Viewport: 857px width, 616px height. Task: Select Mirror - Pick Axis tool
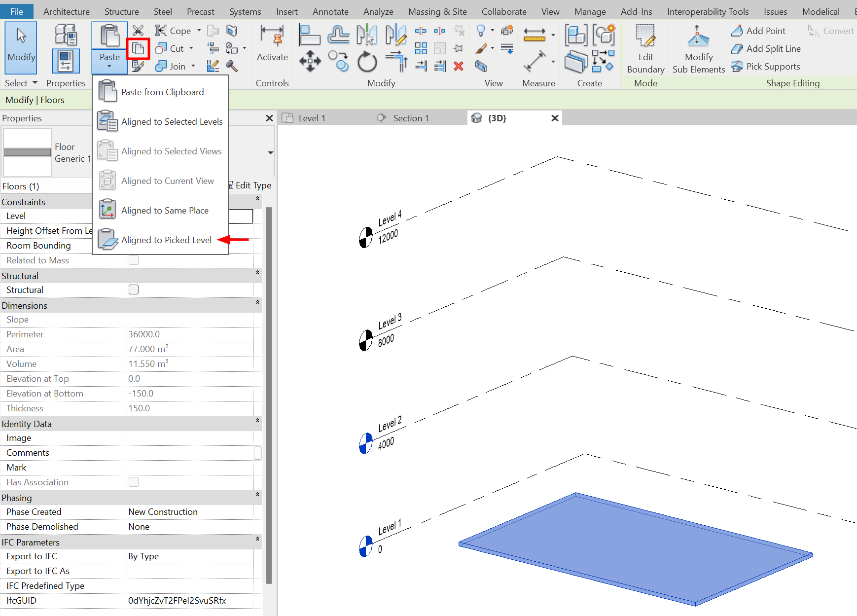click(x=367, y=35)
